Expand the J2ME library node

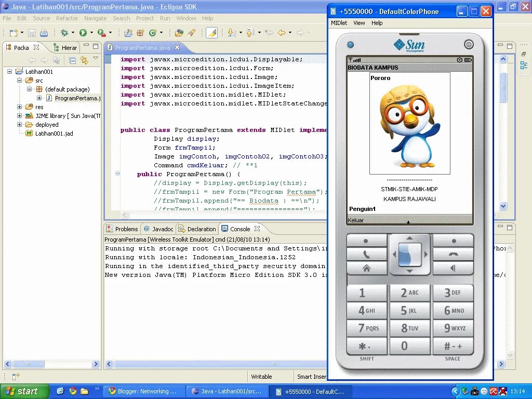20,116
